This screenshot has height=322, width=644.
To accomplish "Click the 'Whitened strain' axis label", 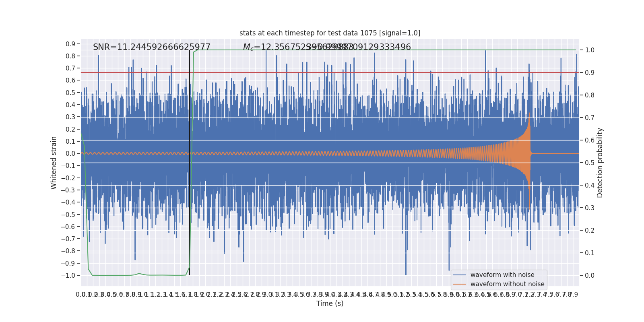I will 54,163.
